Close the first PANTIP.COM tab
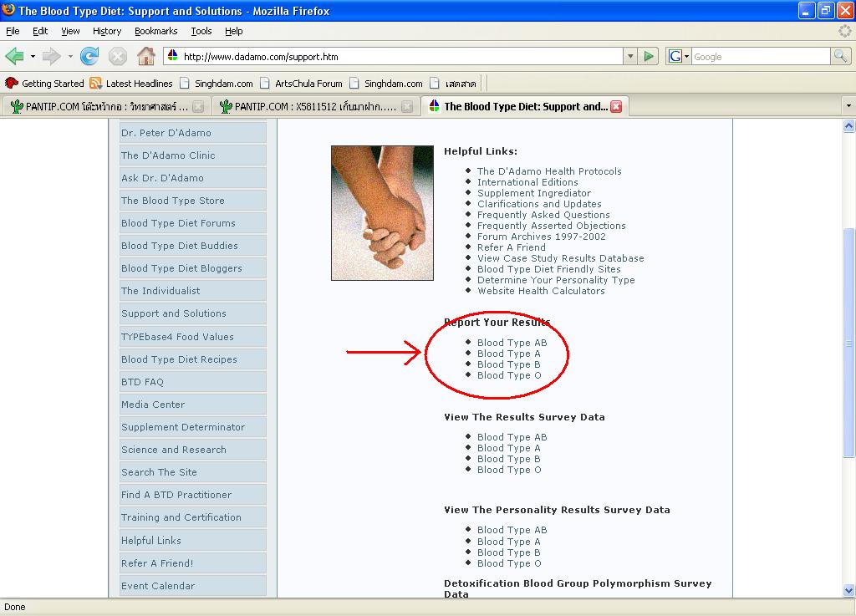The height and width of the screenshot is (616, 856). coord(198,107)
